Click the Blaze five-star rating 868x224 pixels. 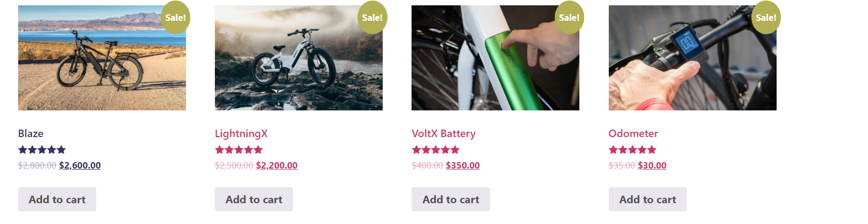pyautogui.click(x=42, y=150)
